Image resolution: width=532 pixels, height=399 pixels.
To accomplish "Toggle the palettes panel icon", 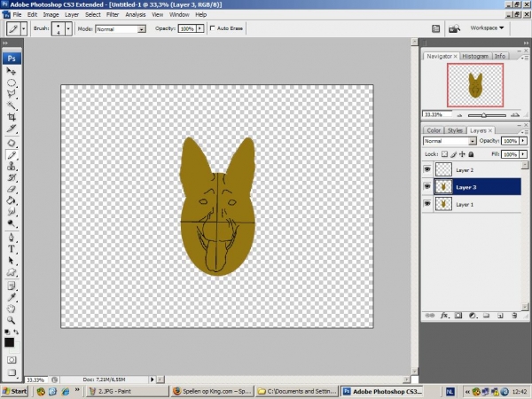I will [x=435, y=28].
